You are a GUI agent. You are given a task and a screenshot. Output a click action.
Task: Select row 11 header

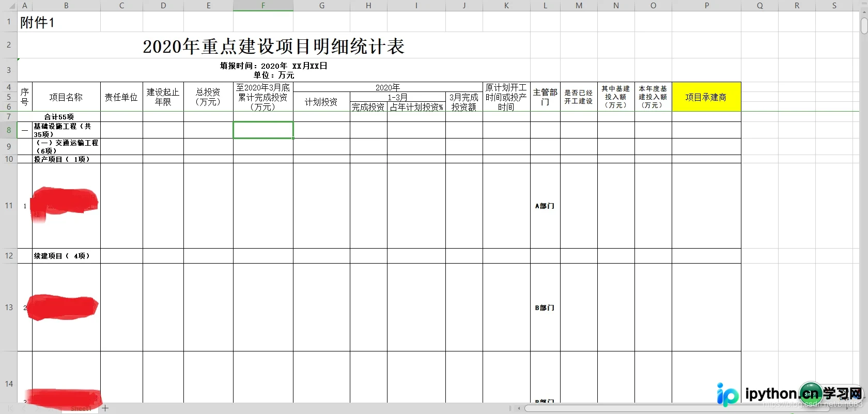click(9, 206)
